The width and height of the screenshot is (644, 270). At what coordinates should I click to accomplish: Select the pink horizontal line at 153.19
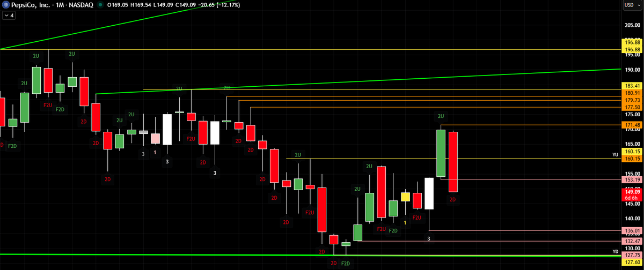tap(531, 179)
